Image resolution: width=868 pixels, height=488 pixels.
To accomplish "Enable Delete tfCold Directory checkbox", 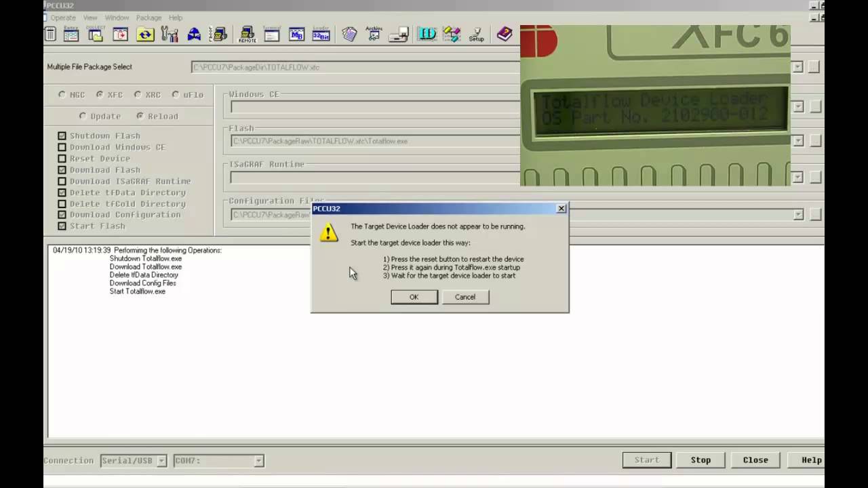I will (62, 203).
